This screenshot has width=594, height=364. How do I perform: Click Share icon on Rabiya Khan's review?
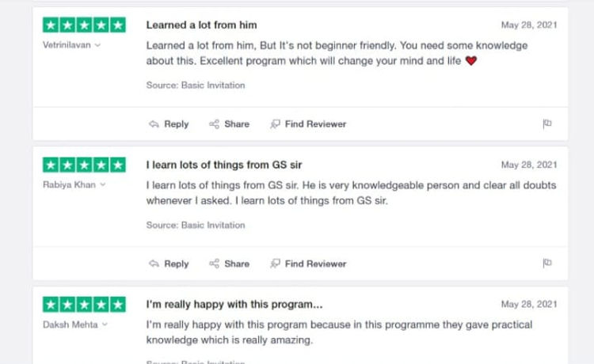[214, 264]
